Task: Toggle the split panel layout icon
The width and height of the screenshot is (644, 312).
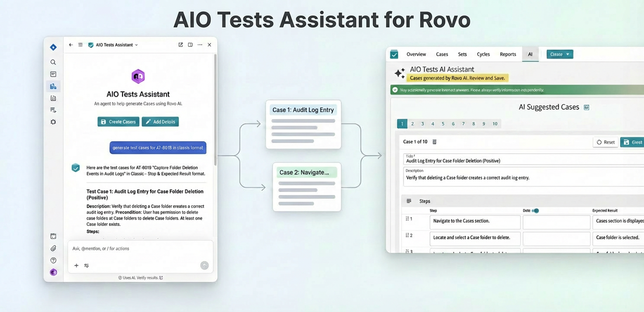Action: pyautogui.click(x=190, y=45)
